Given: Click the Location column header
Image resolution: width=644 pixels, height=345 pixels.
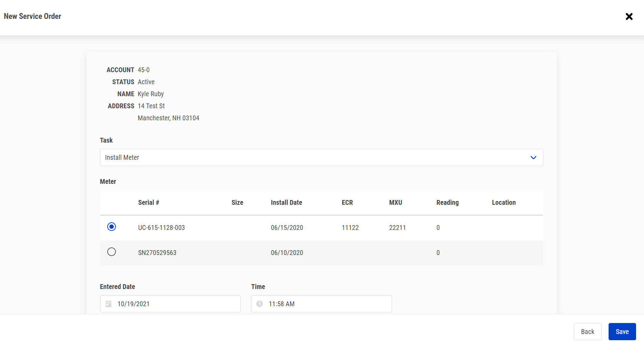Looking at the screenshot, I should [503, 203].
